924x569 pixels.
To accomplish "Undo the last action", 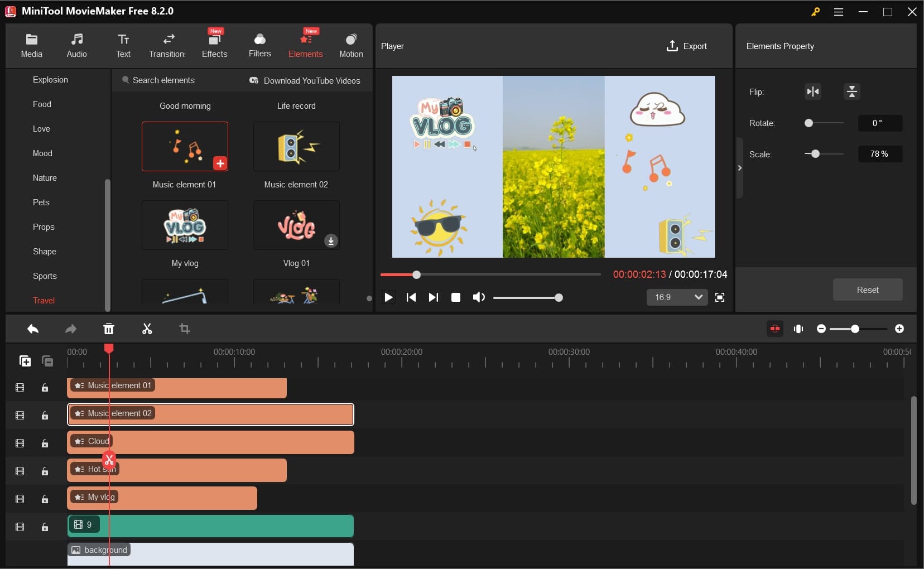I will 33,329.
